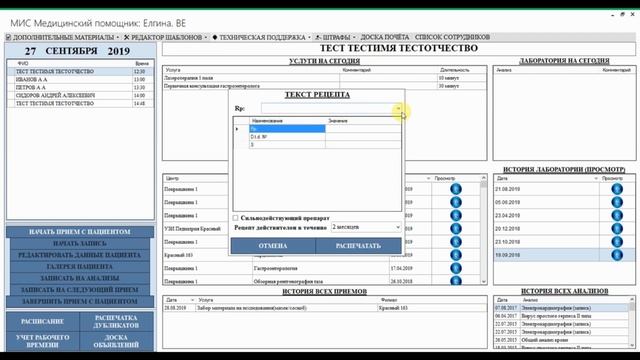Open view icon for Красный 103 visit row
The height and width of the screenshot is (360, 640).
pos(456,255)
